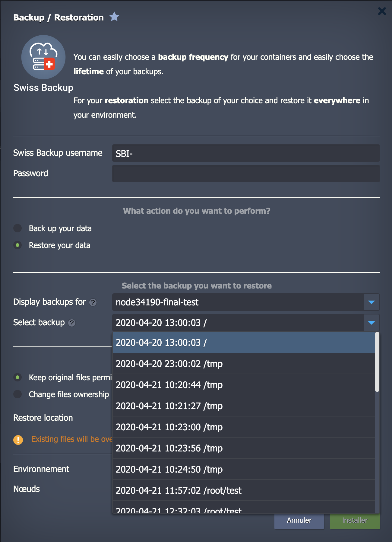
Task: Choose Keep original files permissions option
Action: (18, 377)
